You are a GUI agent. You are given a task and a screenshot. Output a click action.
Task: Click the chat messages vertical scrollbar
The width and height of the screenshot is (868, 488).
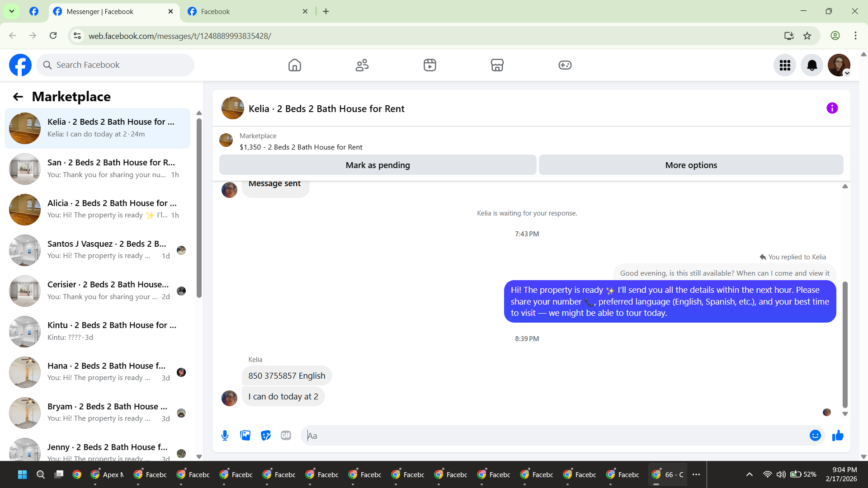845,343
